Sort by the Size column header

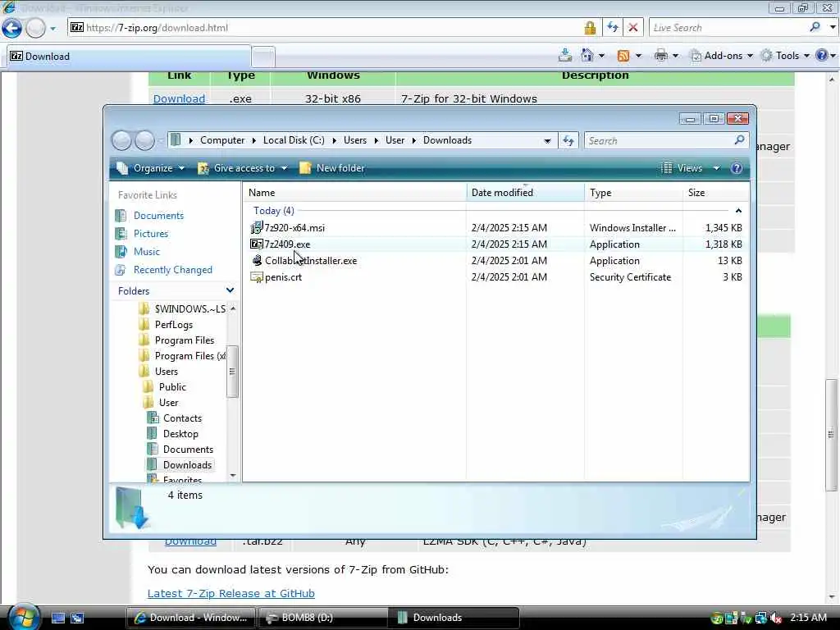tap(715, 193)
